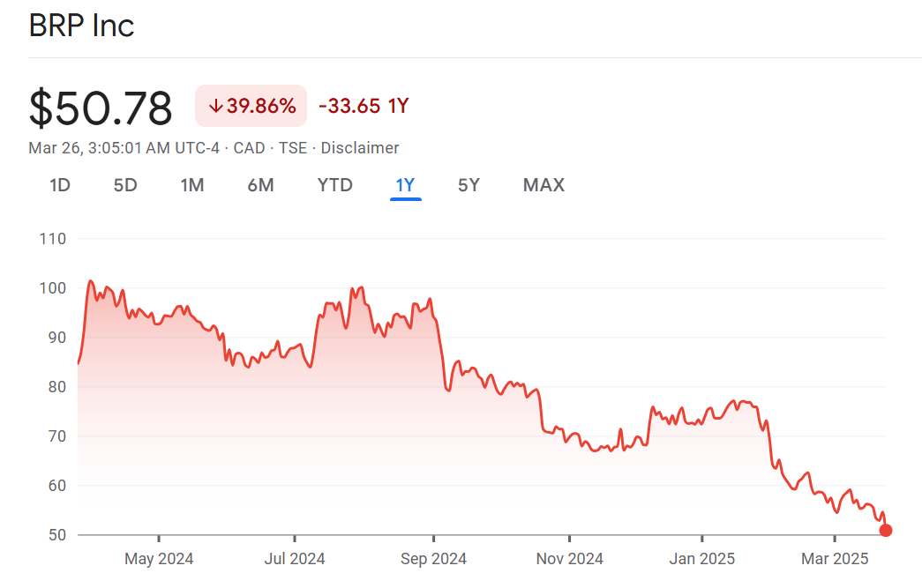Click the Nov 2024 axis label
Viewport: 922px width, 588px height.
point(570,559)
